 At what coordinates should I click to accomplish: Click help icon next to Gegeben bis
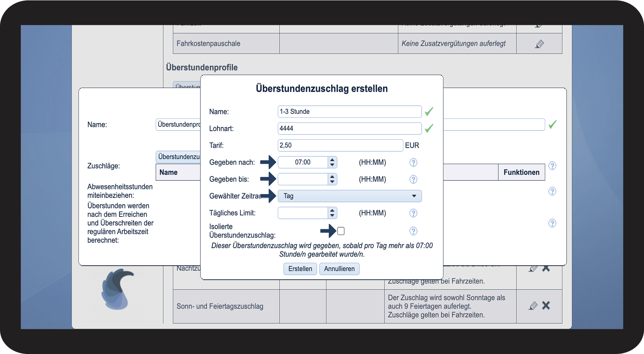[413, 179]
